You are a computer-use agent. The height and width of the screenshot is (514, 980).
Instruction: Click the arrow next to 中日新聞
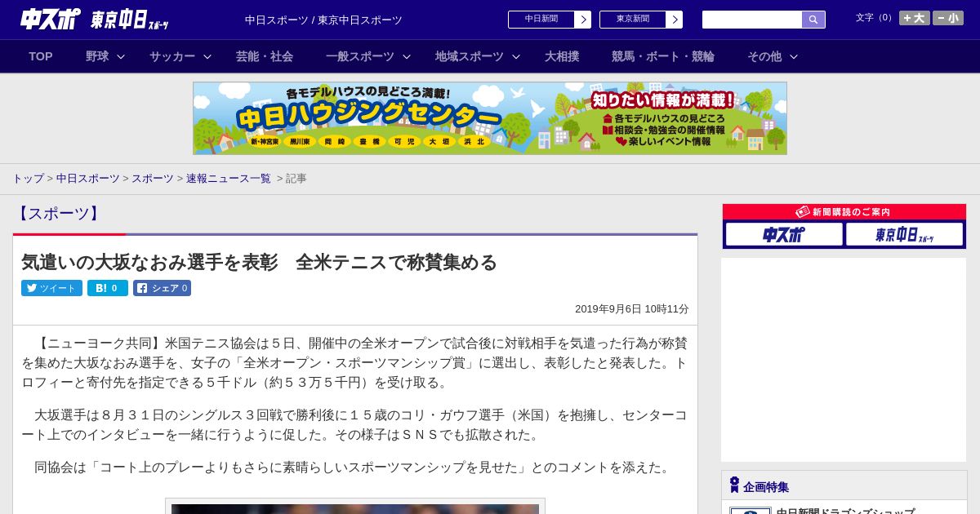[x=583, y=20]
